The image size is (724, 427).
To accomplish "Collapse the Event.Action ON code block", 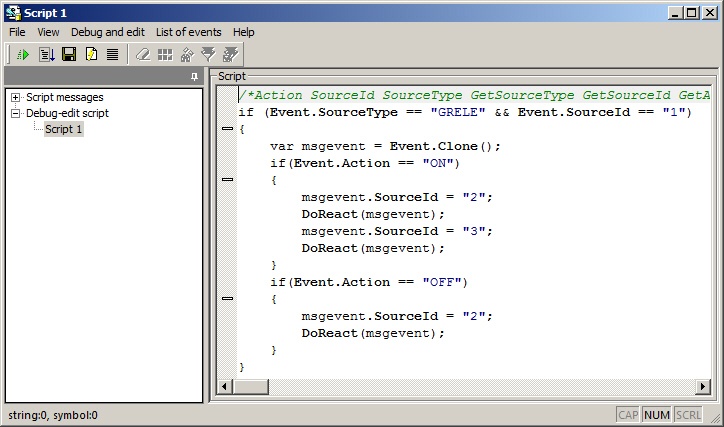I will coord(227,179).
